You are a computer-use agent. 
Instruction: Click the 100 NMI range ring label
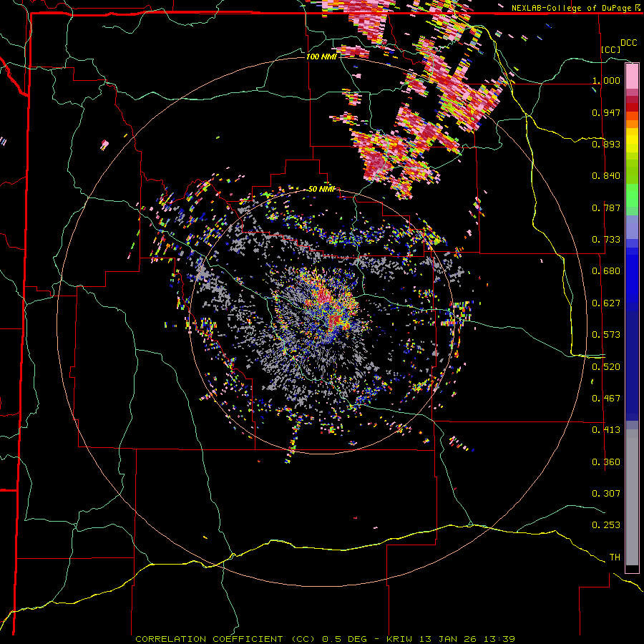(x=321, y=57)
